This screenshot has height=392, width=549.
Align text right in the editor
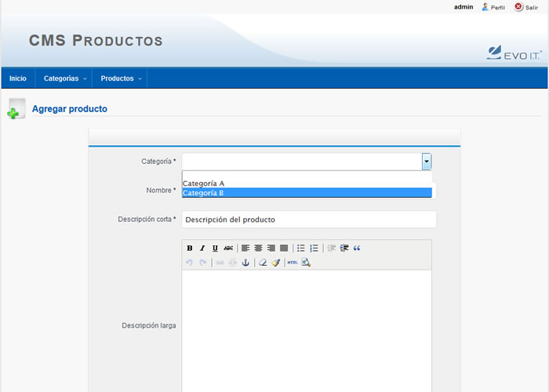coord(271,249)
